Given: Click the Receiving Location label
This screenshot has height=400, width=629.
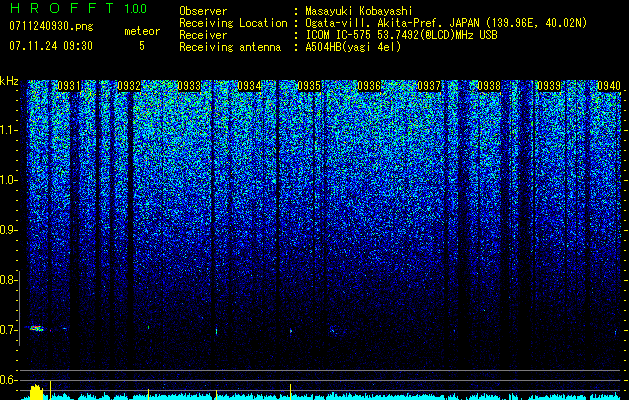Looking at the screenshot, I should click(x=233, y=23).
